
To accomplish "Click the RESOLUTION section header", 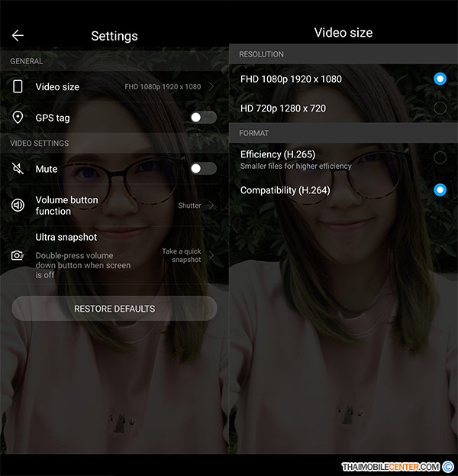I will pos(262,54).
